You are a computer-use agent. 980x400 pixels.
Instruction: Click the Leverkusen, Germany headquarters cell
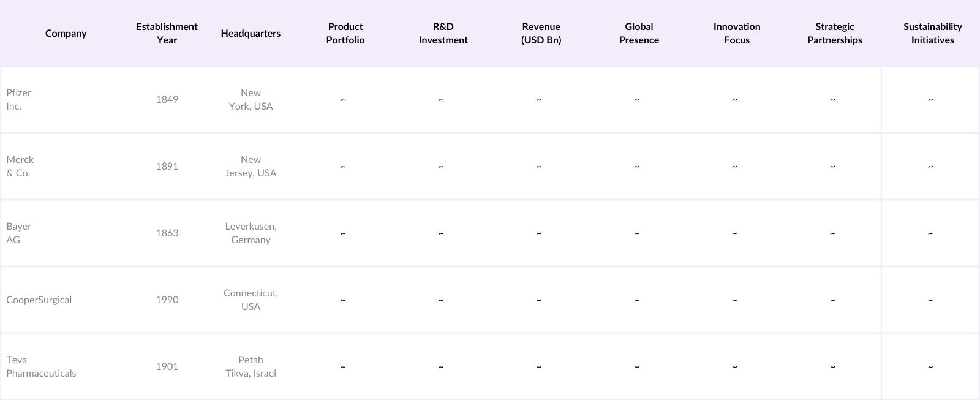click(x=251, y=233)
